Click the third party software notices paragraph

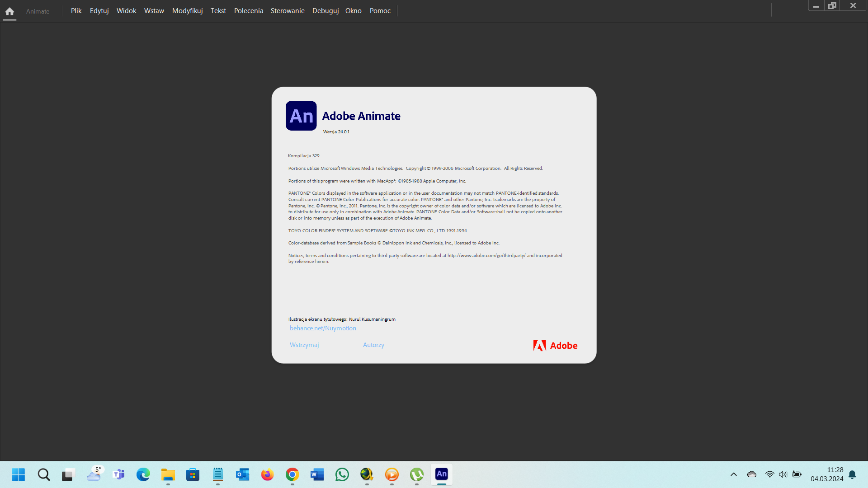click(425, 258)
